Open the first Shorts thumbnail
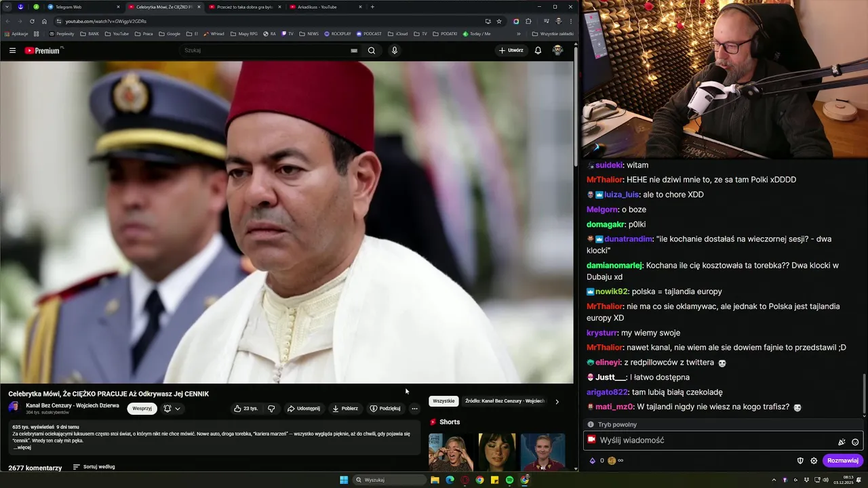 [x=451, y=452]
